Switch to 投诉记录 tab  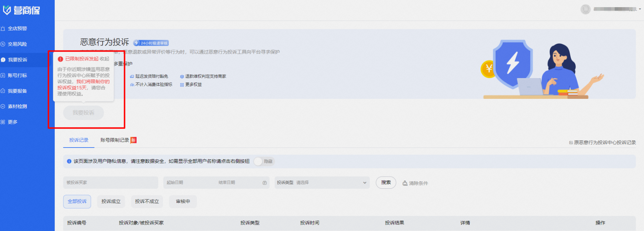click(79, 140)
